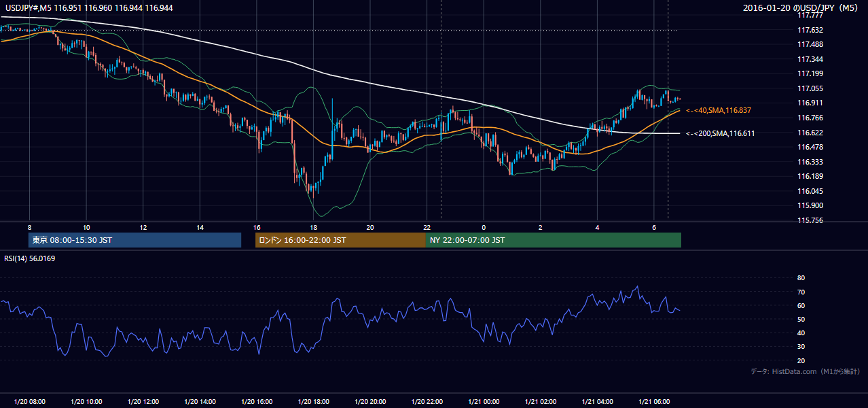Click the 40 SMA label 116.837

(719, 110)
